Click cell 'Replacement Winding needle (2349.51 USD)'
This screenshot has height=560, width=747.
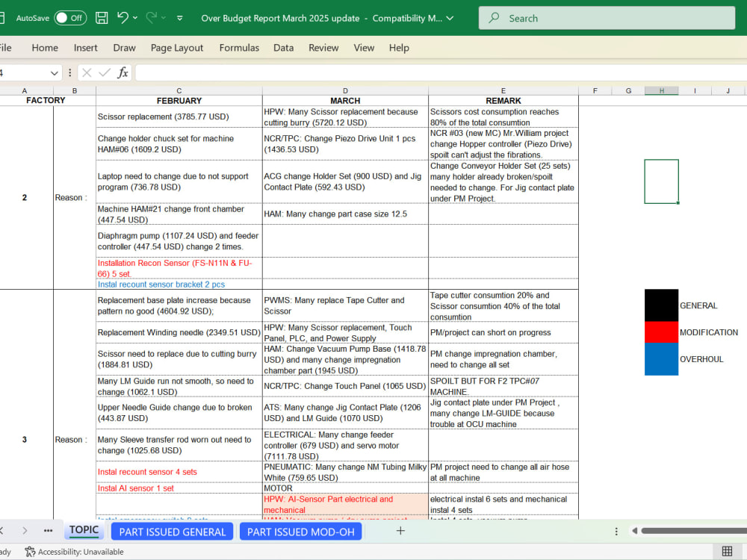point(179,332)
